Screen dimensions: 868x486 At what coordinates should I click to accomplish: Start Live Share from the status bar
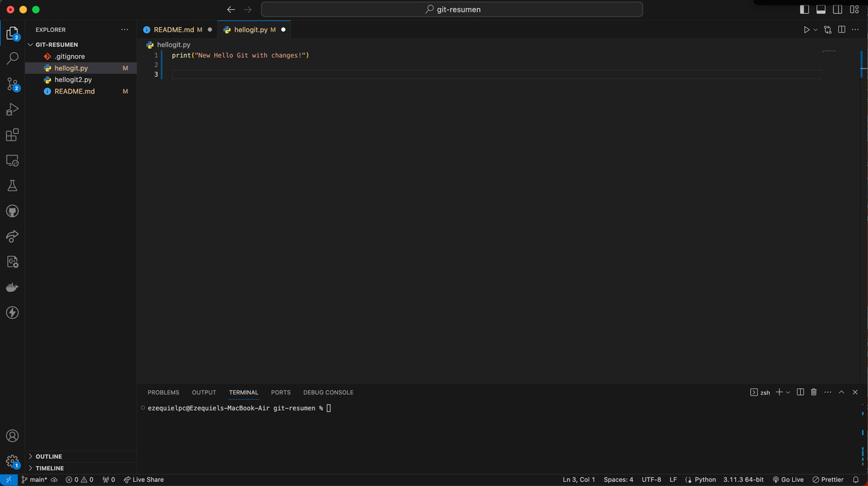[144, 480]
